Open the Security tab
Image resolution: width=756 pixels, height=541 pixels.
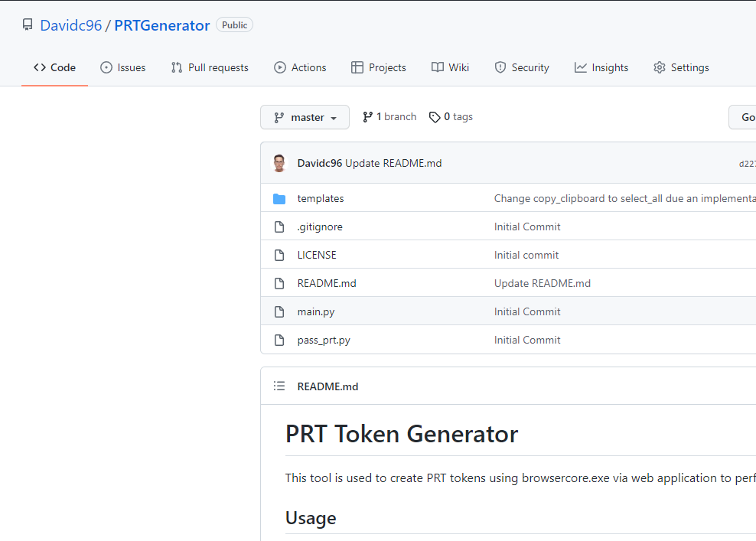point(522,67)
